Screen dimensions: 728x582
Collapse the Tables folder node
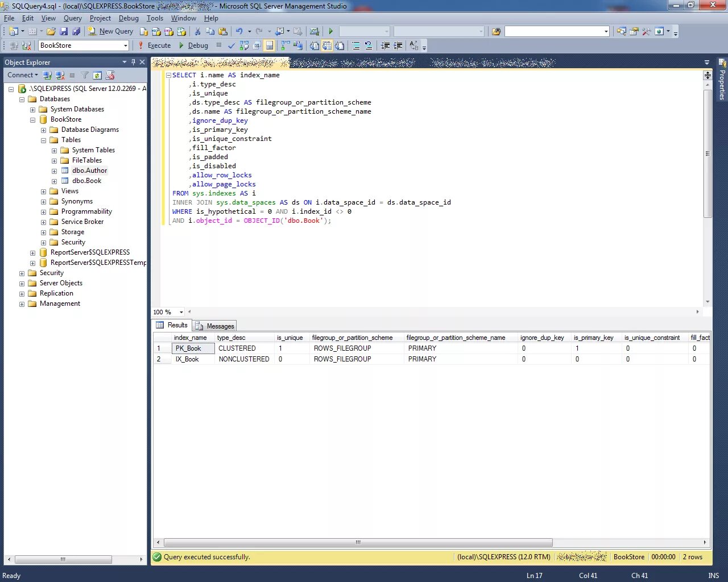(43, 140)
